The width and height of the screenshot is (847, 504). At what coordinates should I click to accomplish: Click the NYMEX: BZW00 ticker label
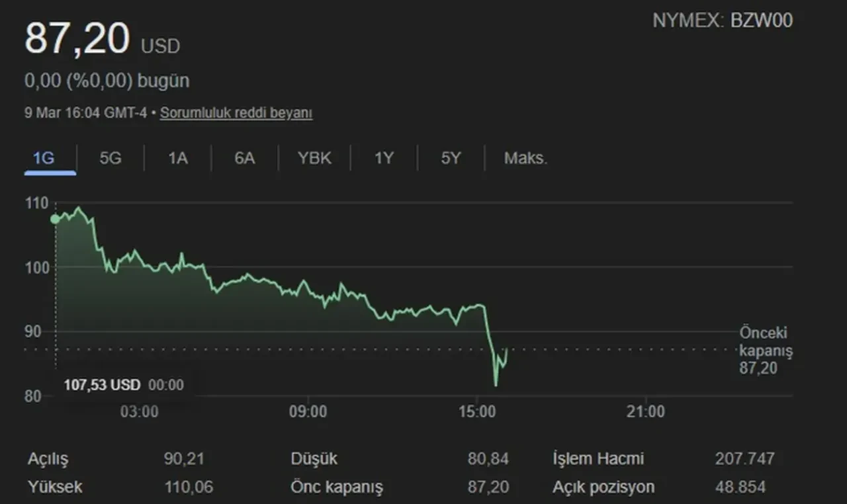tap(722, 21)
